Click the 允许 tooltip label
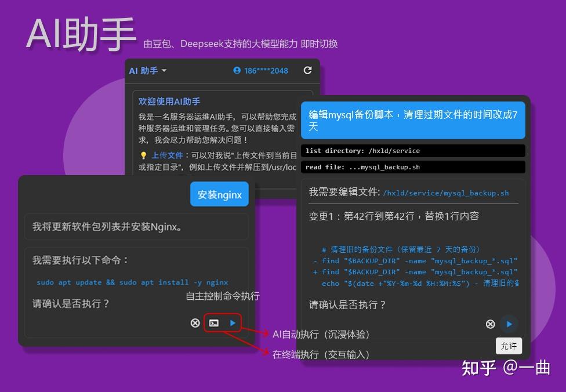The image size is (566, 392). [509, 346]
